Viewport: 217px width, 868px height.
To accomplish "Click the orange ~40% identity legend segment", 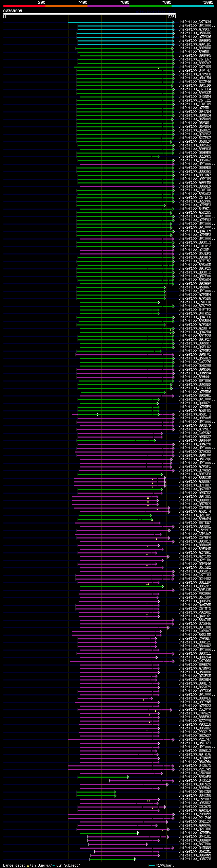I will point(66,6).
